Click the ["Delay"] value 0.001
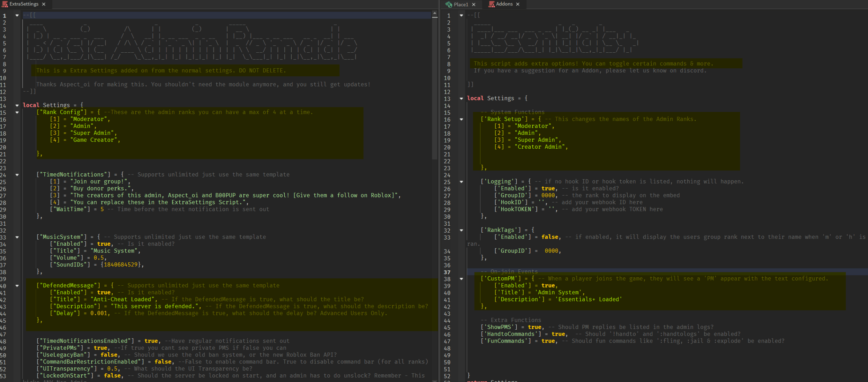This screenshot has height=382, width=868. click(99, 313)
